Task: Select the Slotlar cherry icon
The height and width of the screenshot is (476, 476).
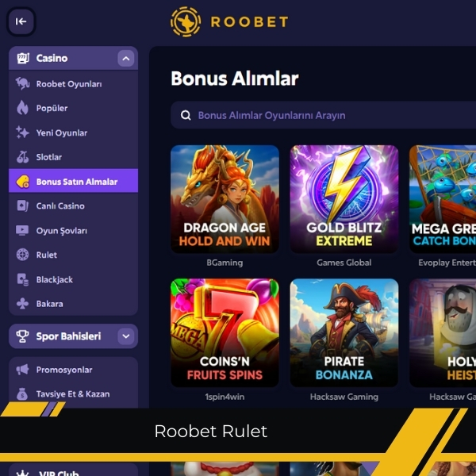Action: click(x=22, y=157)
